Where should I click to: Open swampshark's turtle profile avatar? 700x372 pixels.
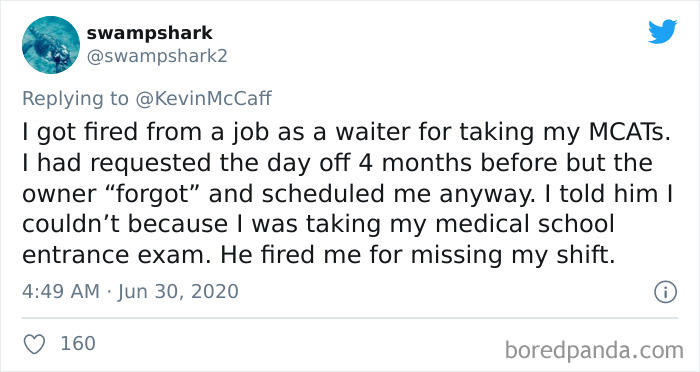pos(51,45)
